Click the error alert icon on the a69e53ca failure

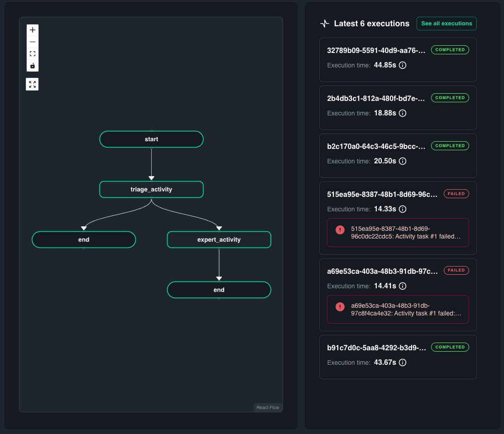pyautogui.click(x=340, y=306)
